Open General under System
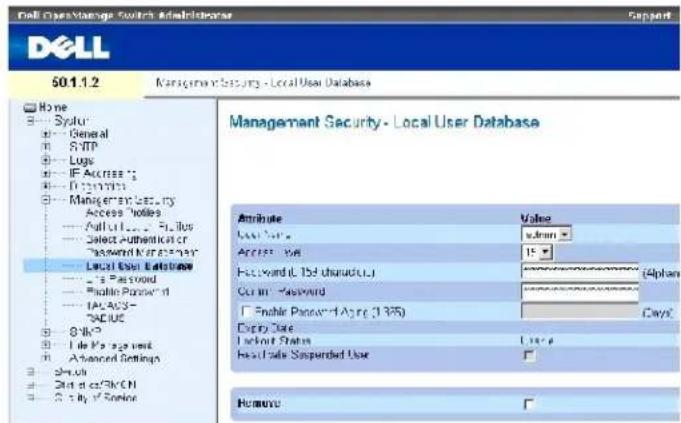The height and width of the screenshot is (423, 681). click(89, 134)
